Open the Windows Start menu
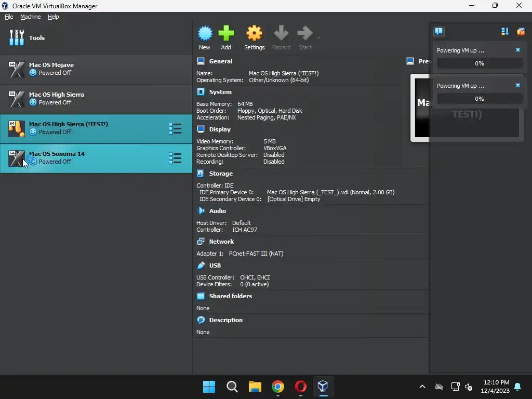 [209, 387]
